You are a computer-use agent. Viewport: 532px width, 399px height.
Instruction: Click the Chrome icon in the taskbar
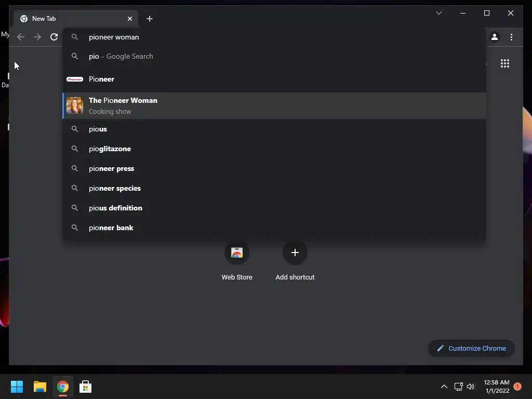click(63, 387)
